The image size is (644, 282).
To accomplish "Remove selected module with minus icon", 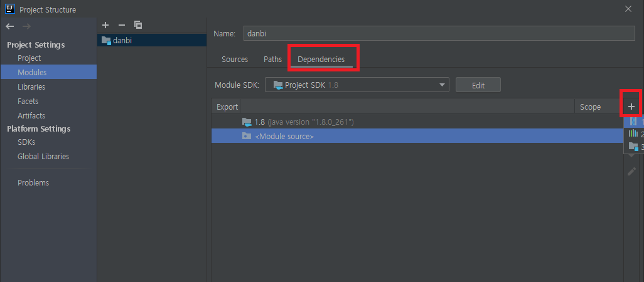I will 122,25.
